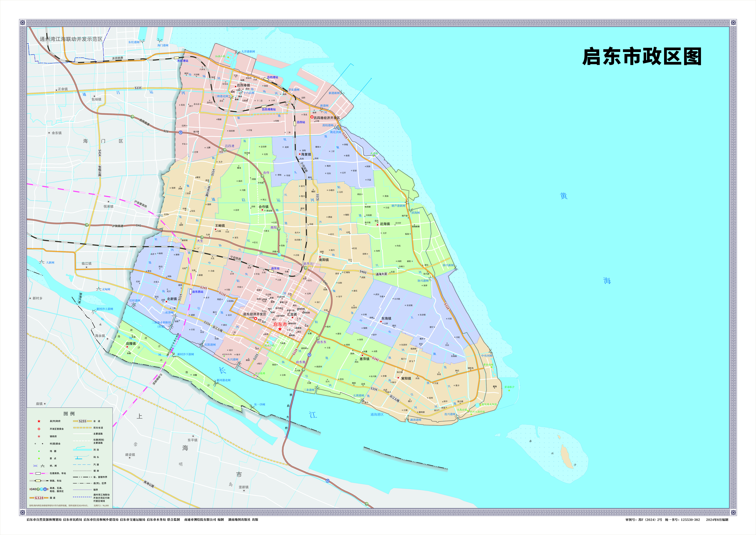Screen dimensions: 756x535
Task: Click the 海门区 district label
Action: (103, 141)
